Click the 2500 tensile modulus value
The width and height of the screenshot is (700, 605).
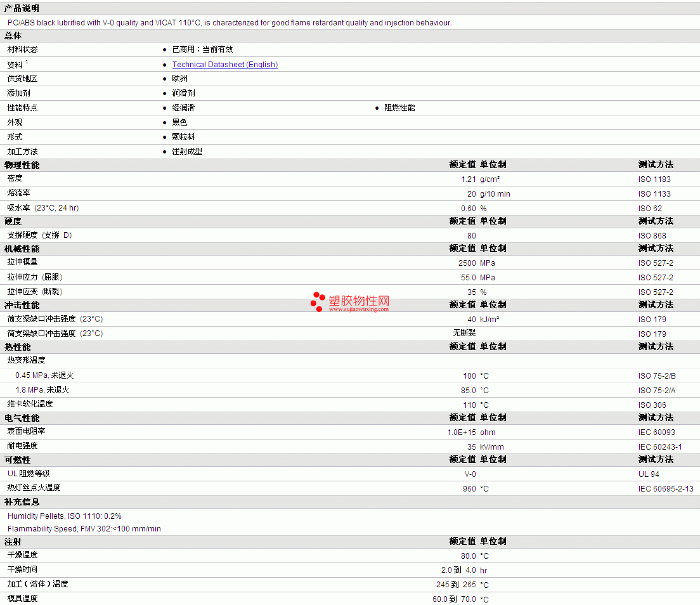[x=467, y=263]
